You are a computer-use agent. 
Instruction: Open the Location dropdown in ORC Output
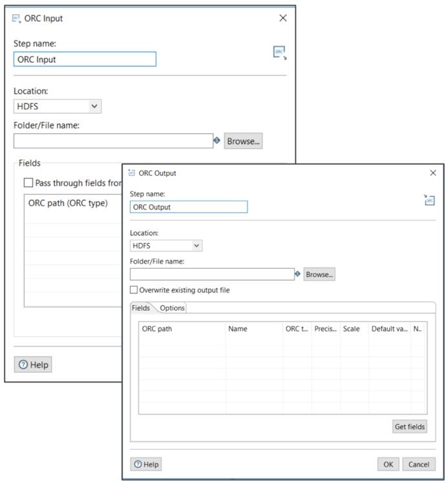coord(166,246)
